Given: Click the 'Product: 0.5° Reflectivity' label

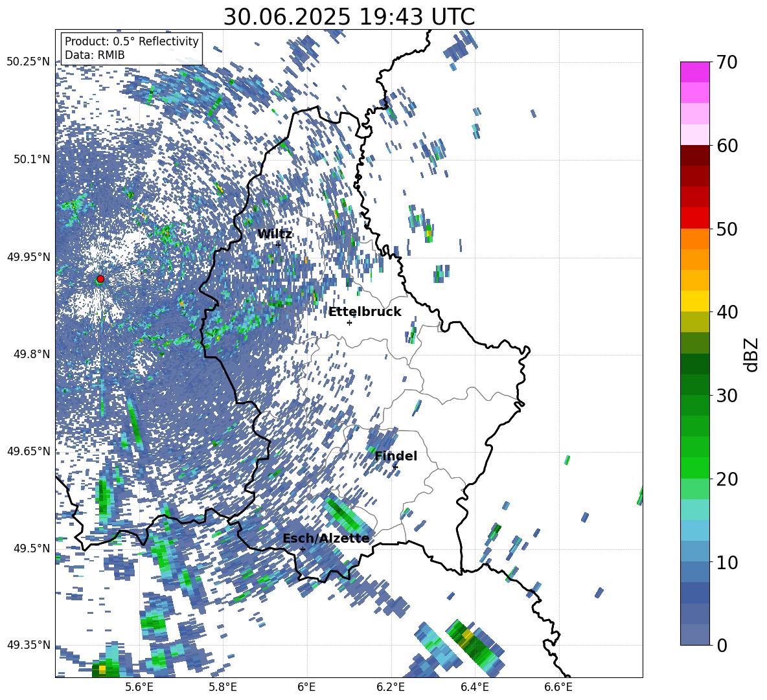Looking at the screenshot, I should point(132,41).
